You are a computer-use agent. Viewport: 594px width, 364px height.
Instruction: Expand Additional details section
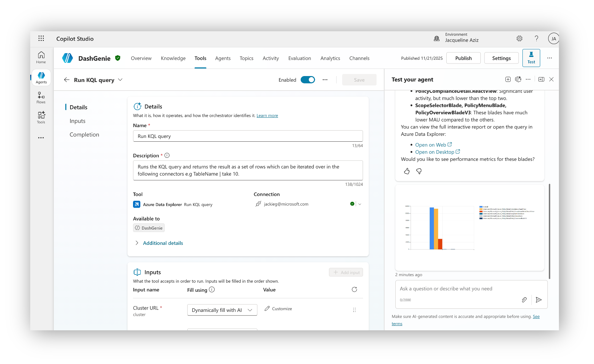[159, 243]
